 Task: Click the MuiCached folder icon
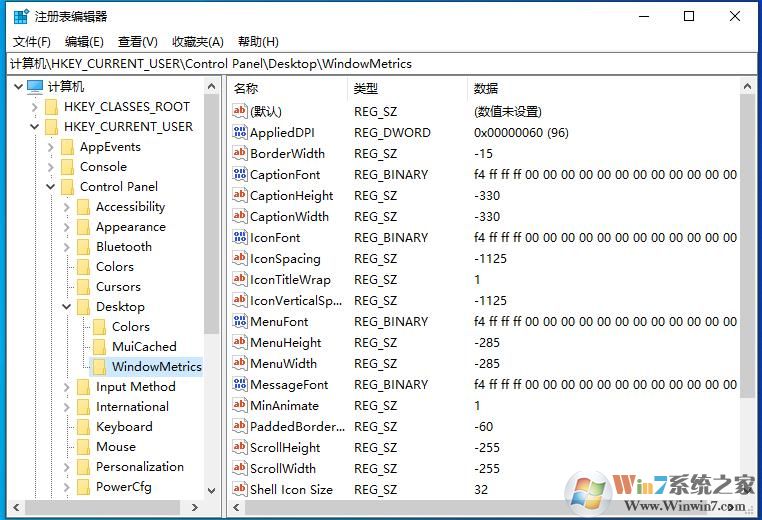99,347
